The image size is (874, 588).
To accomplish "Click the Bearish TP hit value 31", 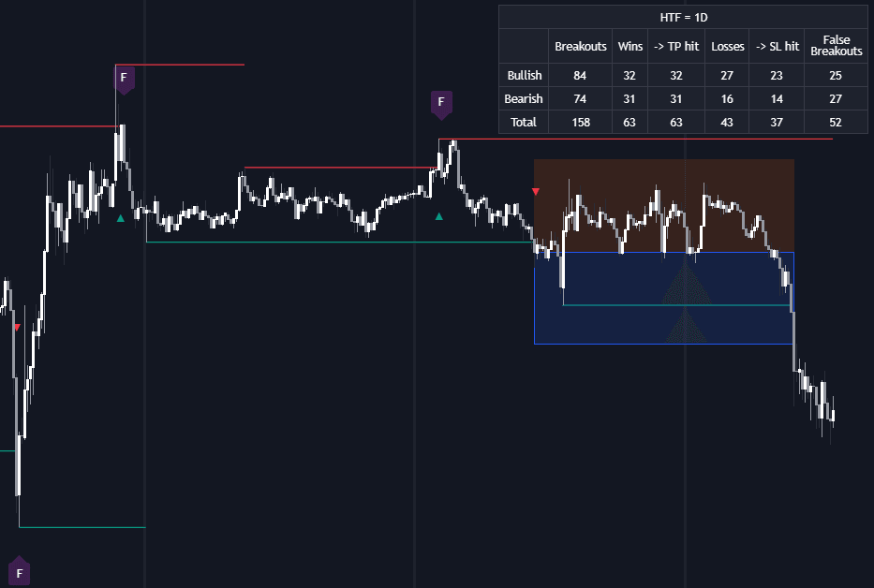I will pyautogui.click(x=676, y=98).
